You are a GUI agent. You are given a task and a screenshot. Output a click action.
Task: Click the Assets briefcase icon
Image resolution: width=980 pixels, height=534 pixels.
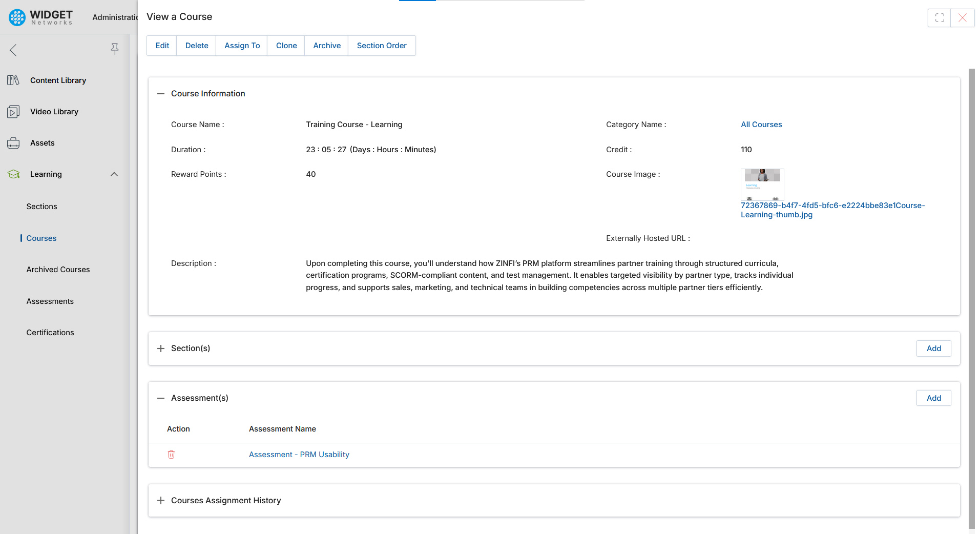(13, 143)
